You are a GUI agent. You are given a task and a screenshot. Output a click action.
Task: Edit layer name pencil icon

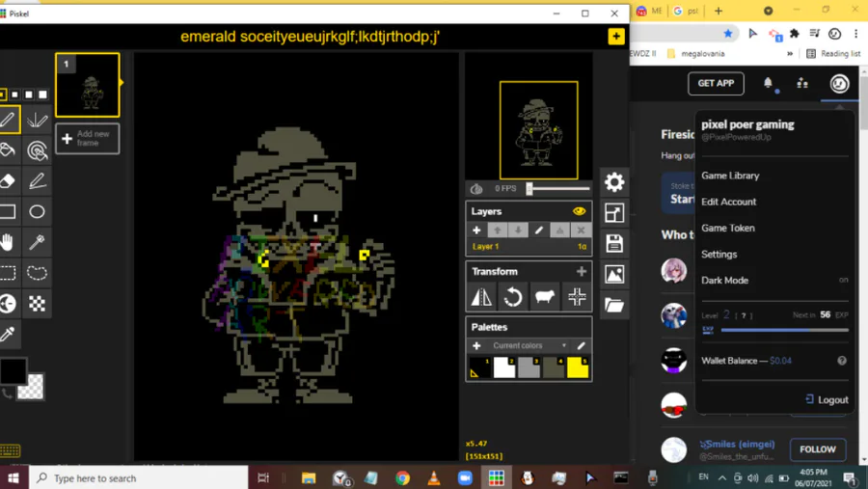(538, 231)
